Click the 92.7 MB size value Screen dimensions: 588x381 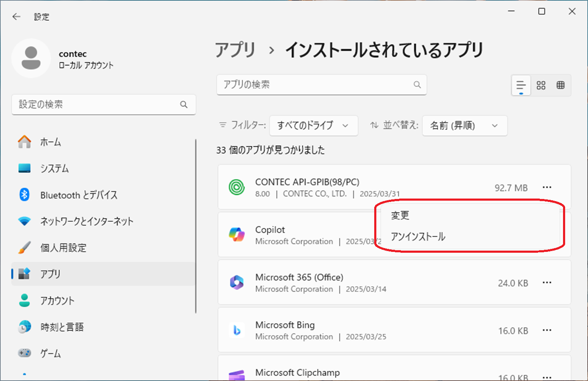(511, 188)
